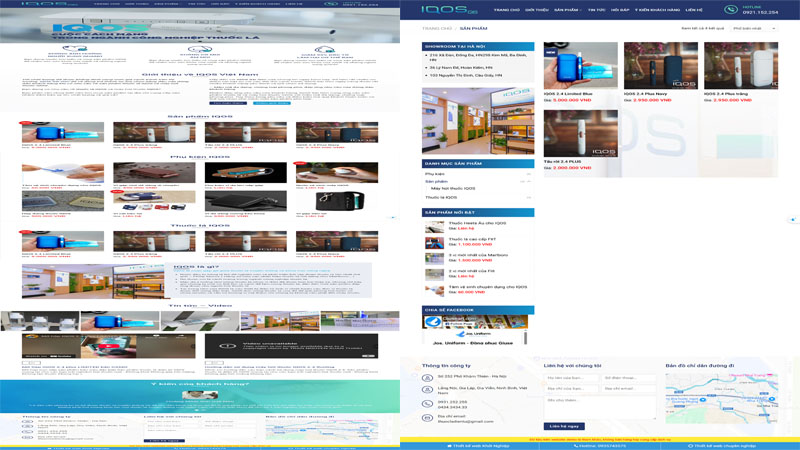Open Ý KIẾN KHÁCH HÀNG in the product page navbar
This screenshot has height=450, width=800.
(657, 10)
